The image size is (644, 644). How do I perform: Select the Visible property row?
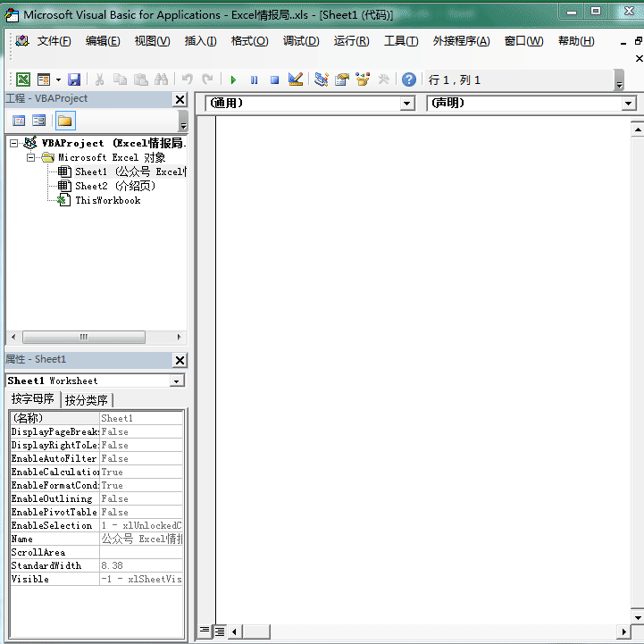(96, 579)
